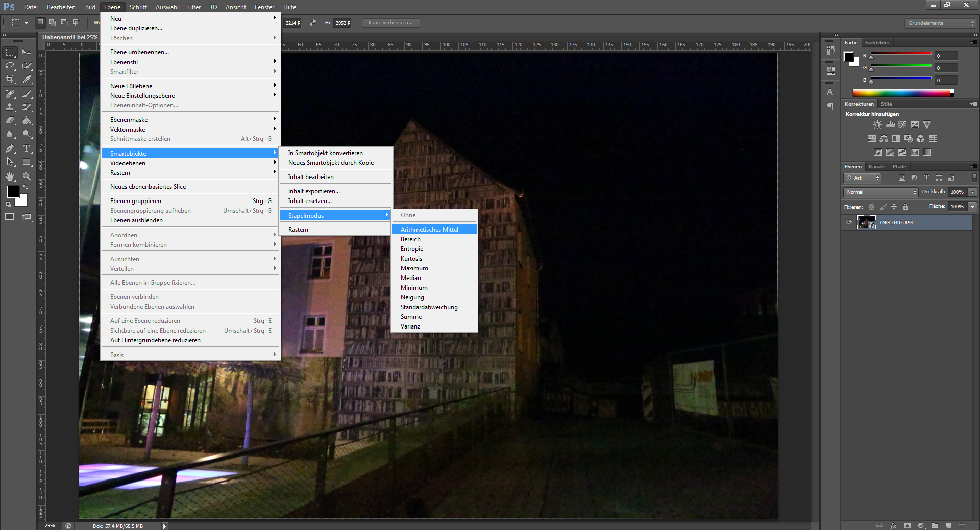980x530 pixels.
Task: Activate the Hand tool
Action: [x=10, y=176]
